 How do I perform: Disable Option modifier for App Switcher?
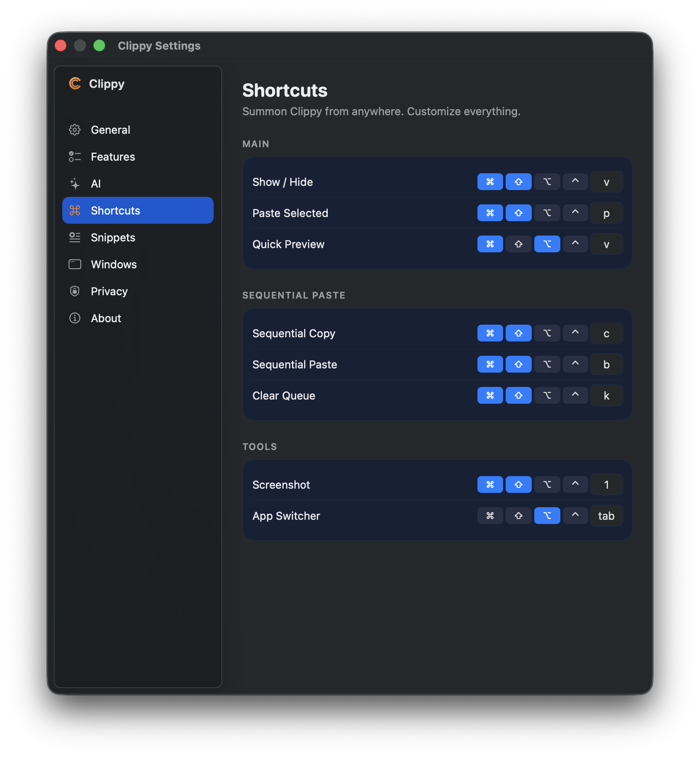click(547, 516)
